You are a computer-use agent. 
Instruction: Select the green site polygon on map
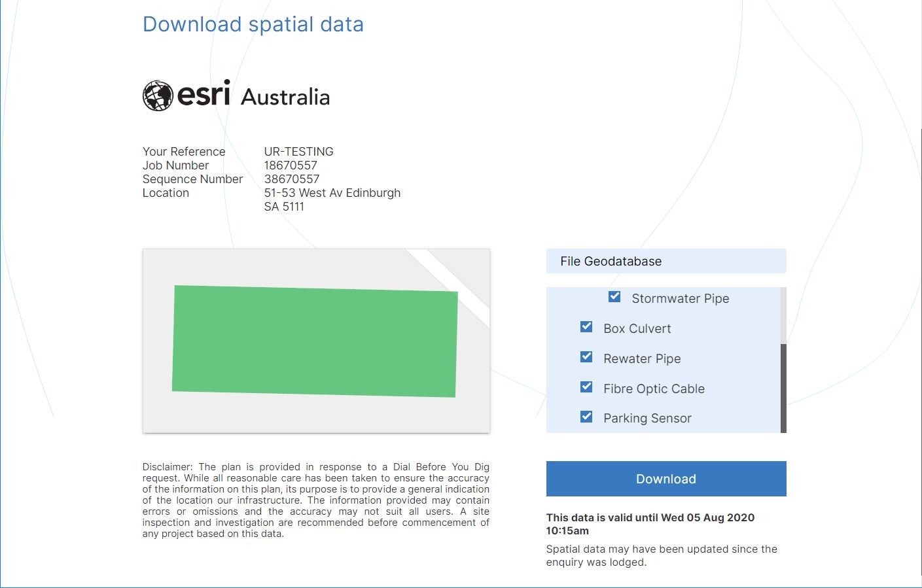click(315, 341)
